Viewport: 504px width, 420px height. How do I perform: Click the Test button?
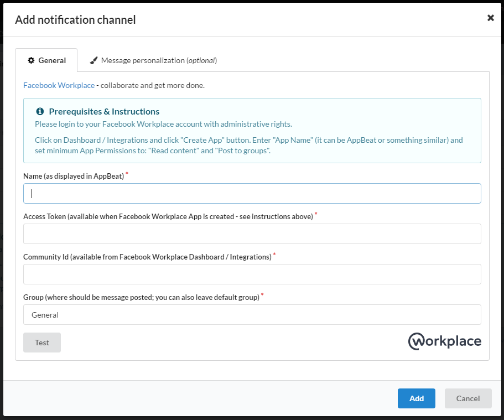[42, 343]
